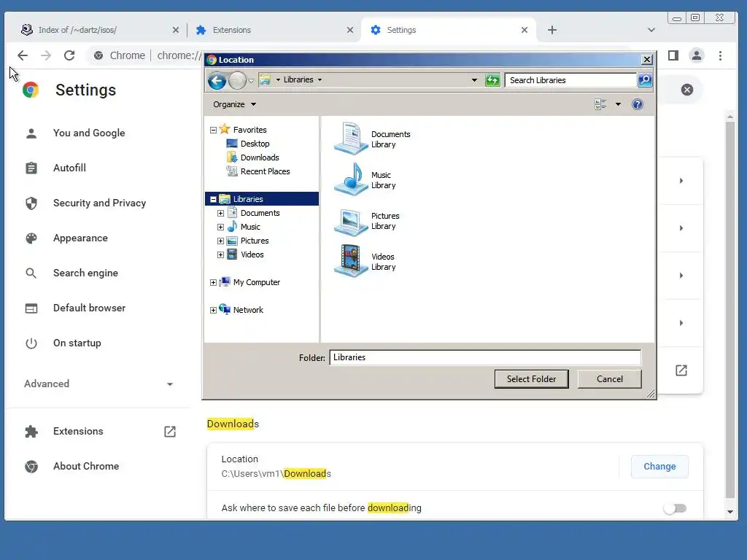Open the Music Library icon
747x560 pixels.
(x=351, y=179)
